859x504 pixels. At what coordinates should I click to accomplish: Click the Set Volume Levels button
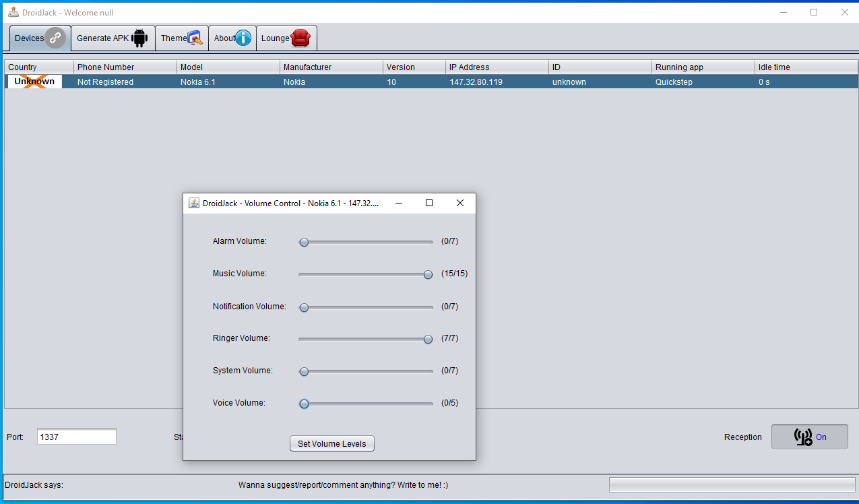click(x=332, y=443)
